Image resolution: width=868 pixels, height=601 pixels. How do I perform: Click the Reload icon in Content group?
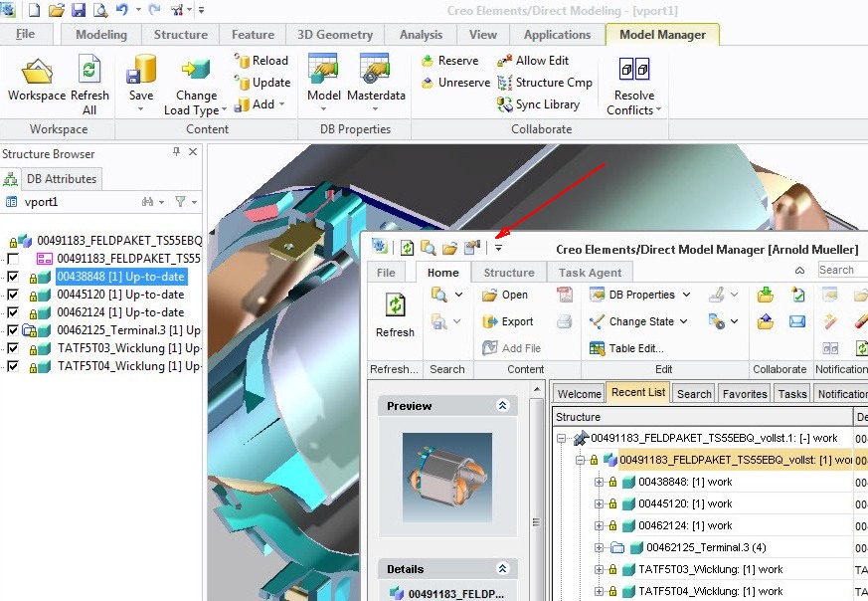click(243, 60)
